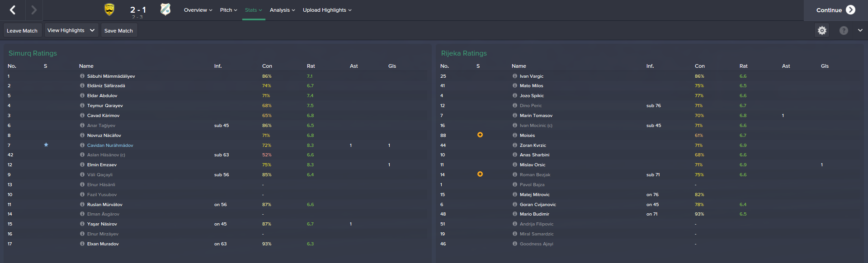Image resolution: width=868 pixels, height=263 pixels.
Task: Expand the Upload Highlights menu
Action: click(x=327, y=10)
